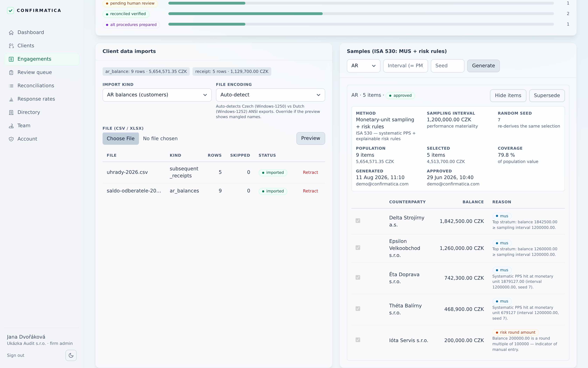Click the Review queue clipboard icon

(11, 73)
